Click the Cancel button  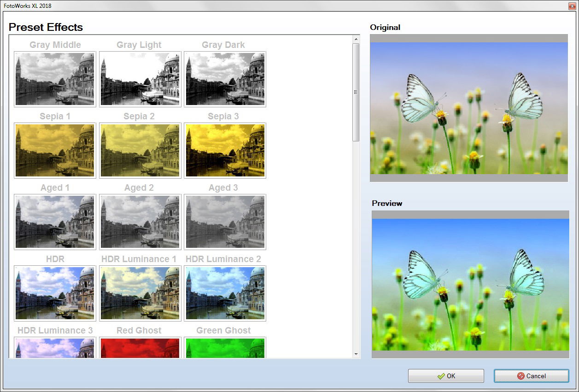click(532, 376)
